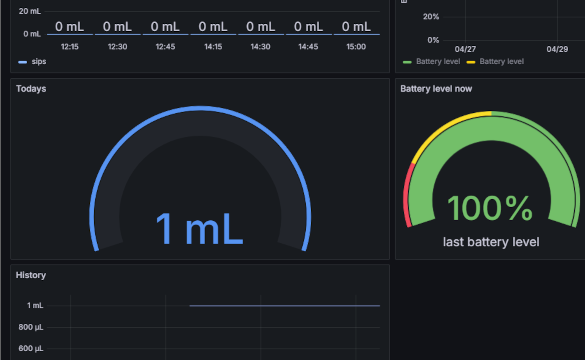Click the 14:15 time axis label
The width and height of the screenshot is (585, 360).
213,47
